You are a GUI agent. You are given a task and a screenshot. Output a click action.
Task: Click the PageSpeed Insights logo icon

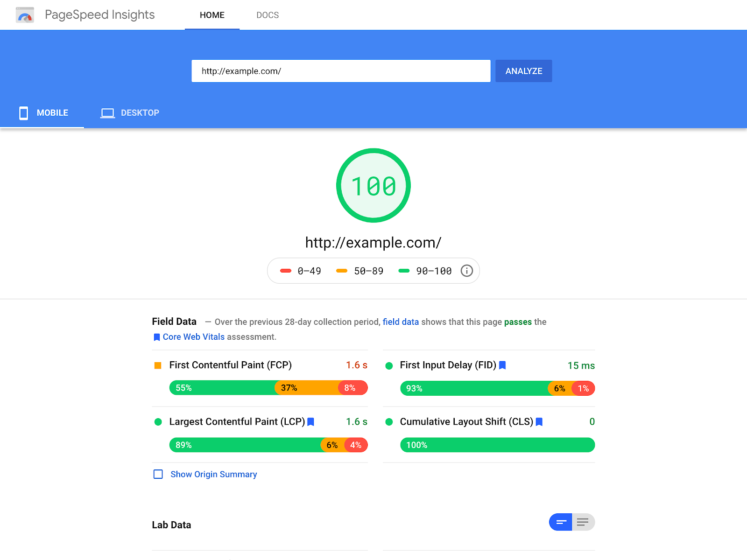pos(25,15)
